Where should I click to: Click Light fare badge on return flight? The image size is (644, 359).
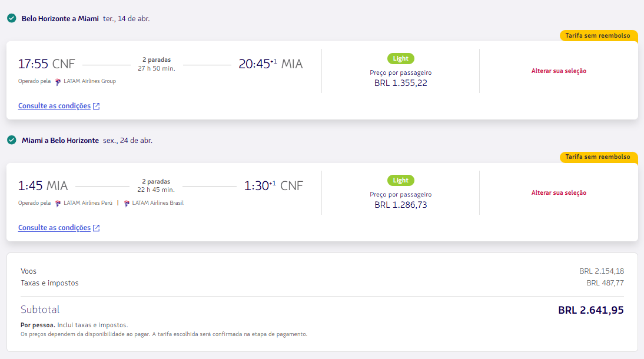click(x=401, y=181)
